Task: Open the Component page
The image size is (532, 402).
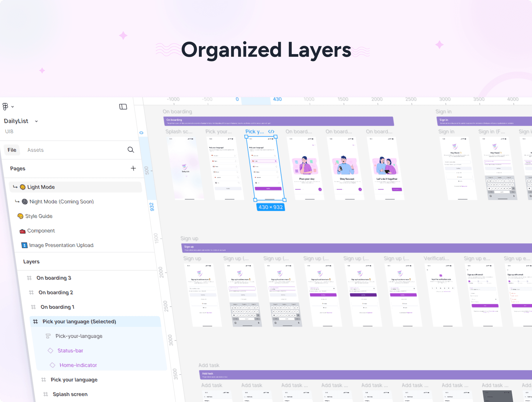Action: point(41,231)
